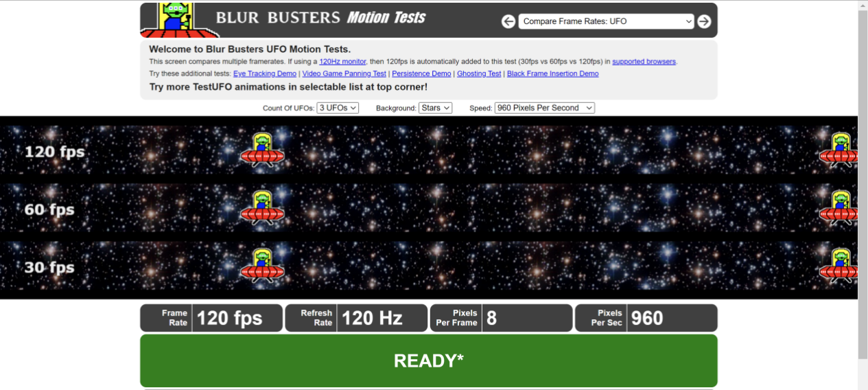Click the Refresh Rate 120 Hz readout
This screenshot has height=390, width=868.
pyautogui.click(x=356, y=318)
